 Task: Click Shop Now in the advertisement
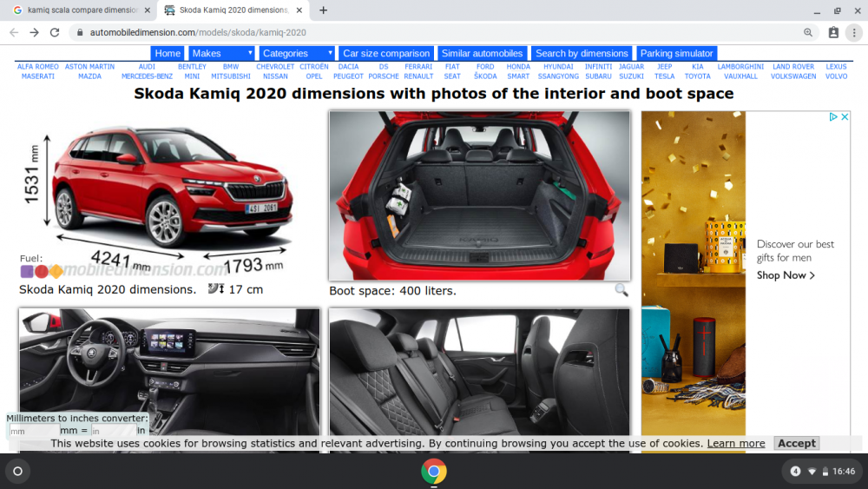coord(785,275)
